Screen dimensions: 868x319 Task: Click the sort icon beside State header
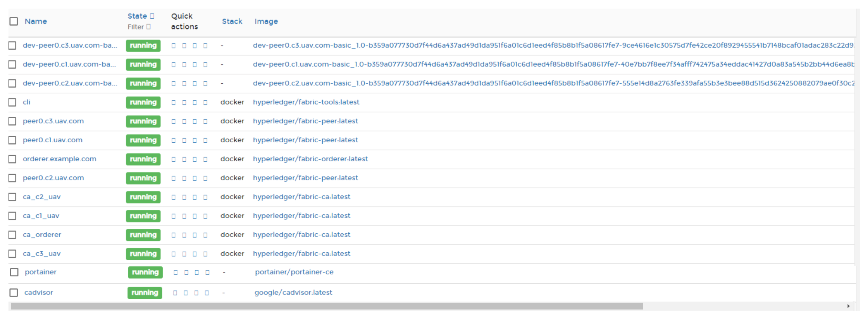152,16
